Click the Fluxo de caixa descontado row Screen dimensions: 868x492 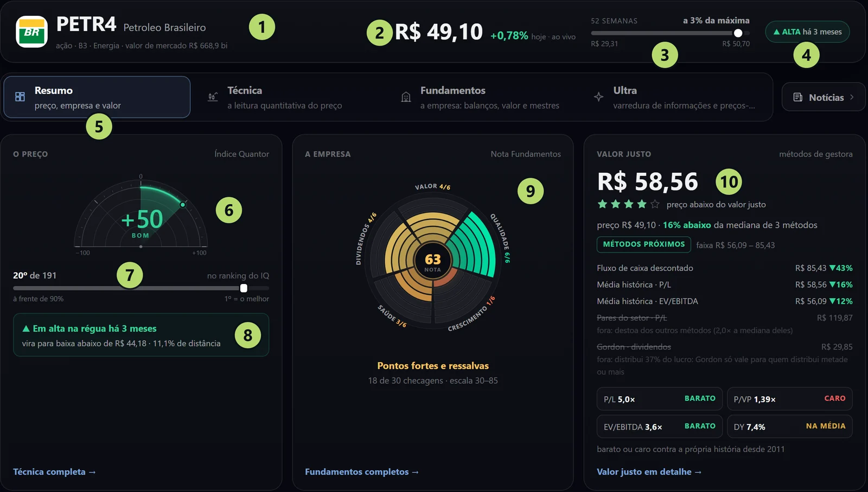point(725,268)
